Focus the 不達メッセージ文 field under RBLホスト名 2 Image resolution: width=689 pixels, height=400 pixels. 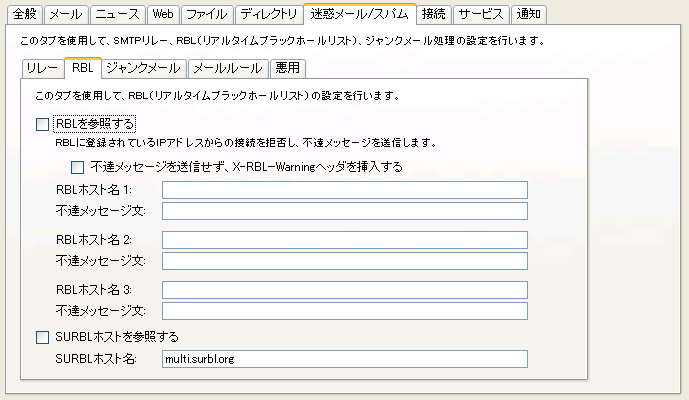coord(344,261)
